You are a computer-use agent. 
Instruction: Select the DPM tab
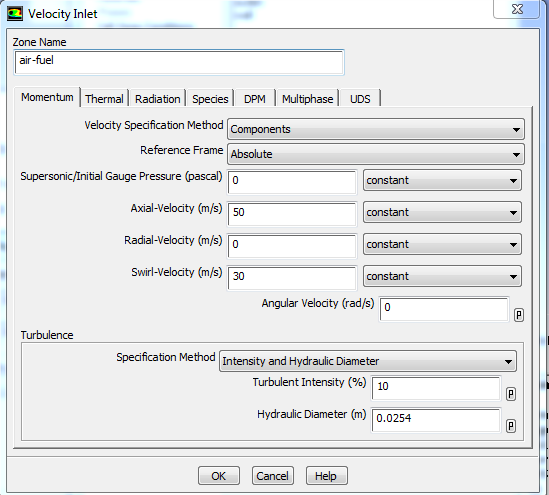[255, 99]
